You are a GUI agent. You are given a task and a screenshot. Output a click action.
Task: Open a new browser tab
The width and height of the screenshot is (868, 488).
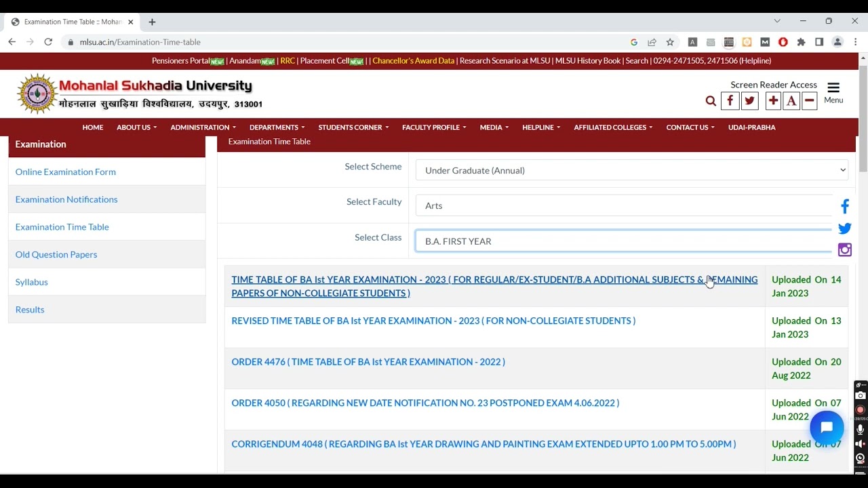152,22
